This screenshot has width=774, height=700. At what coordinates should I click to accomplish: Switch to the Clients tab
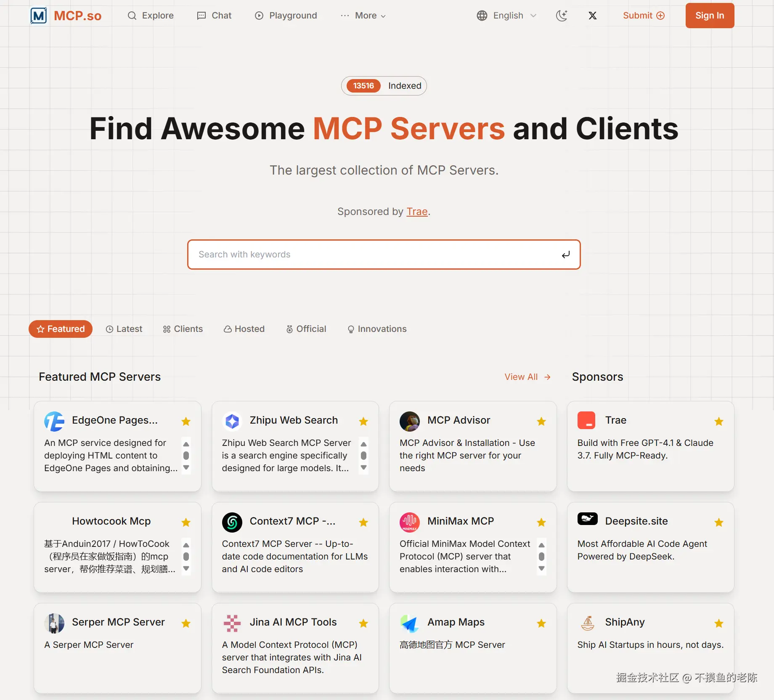[x=183, y=329]
